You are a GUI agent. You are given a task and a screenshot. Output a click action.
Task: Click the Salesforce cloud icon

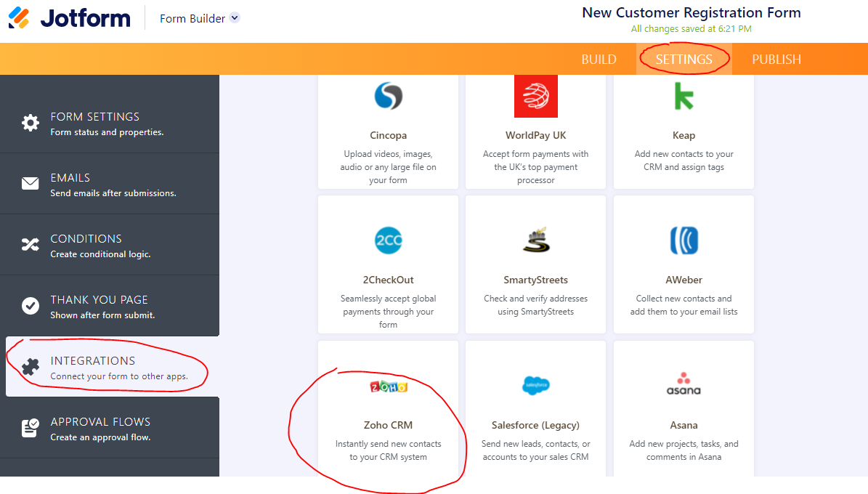point(536,385)
